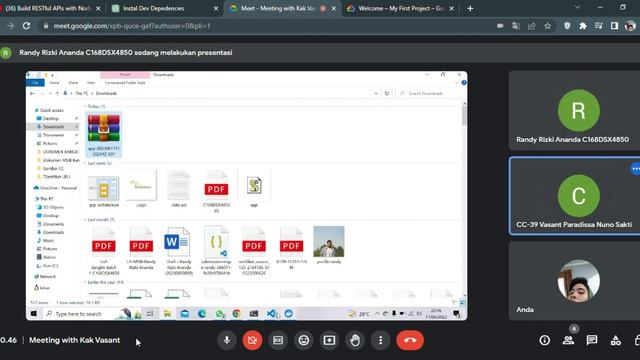The width and height of the screenshot is (640, 360).
Task: Open options dots on CC-39 Vasant tile
Action: (635, 169)
